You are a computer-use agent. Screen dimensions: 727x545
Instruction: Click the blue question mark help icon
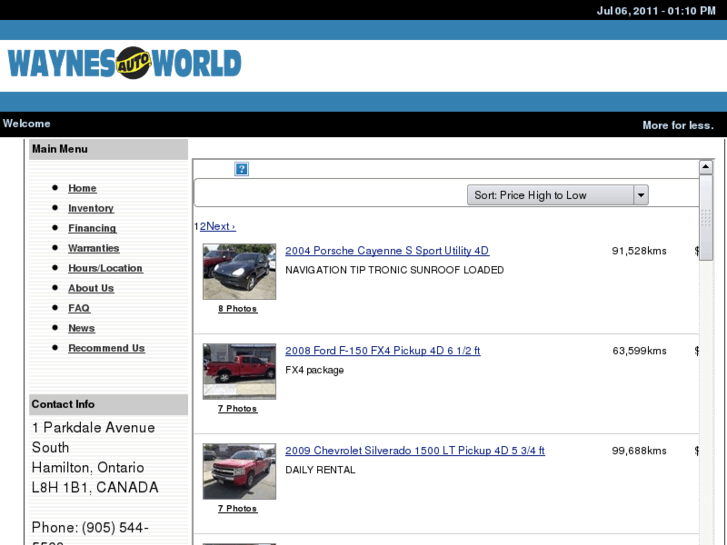tap(241, 169)
